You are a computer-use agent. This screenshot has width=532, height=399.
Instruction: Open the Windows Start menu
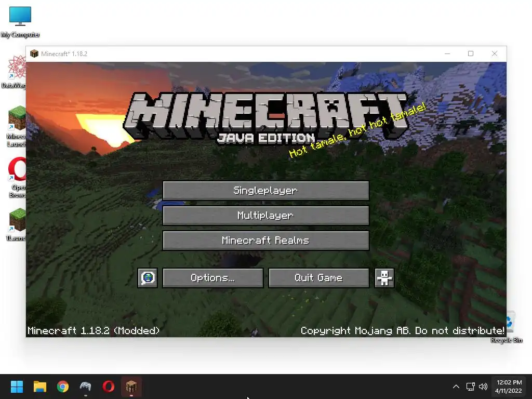(17, 387)
